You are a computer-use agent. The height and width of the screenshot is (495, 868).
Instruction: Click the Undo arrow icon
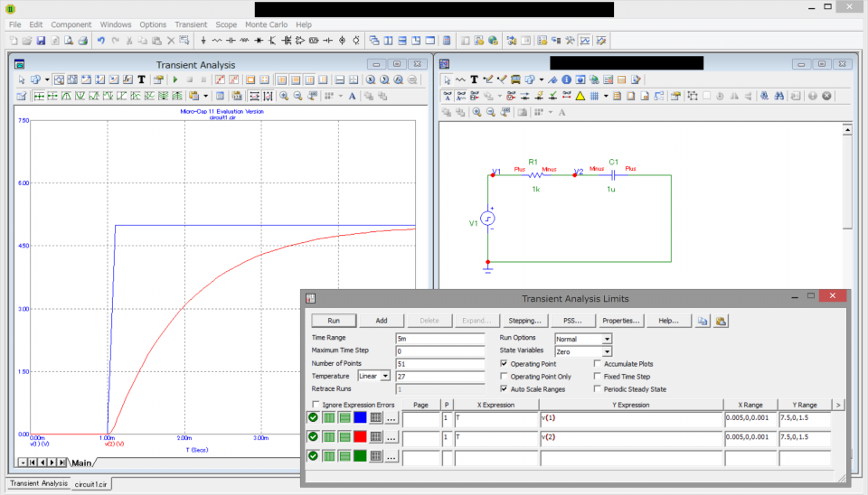100,41
